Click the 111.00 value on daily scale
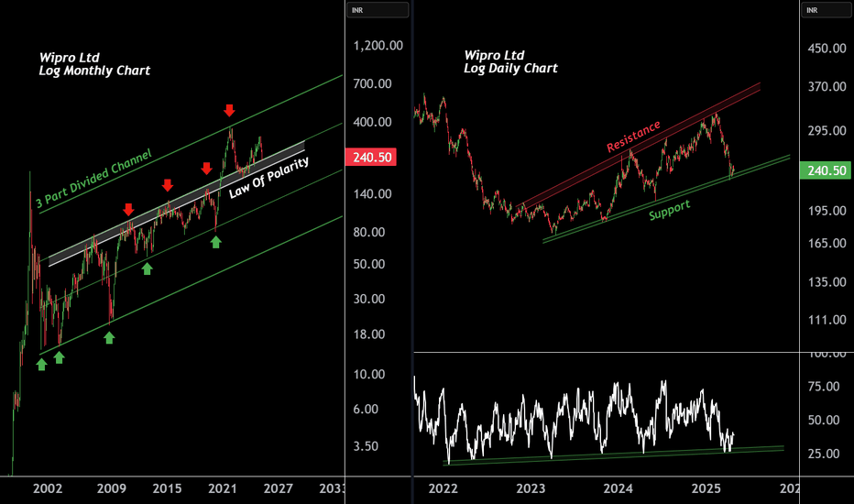 827,321
